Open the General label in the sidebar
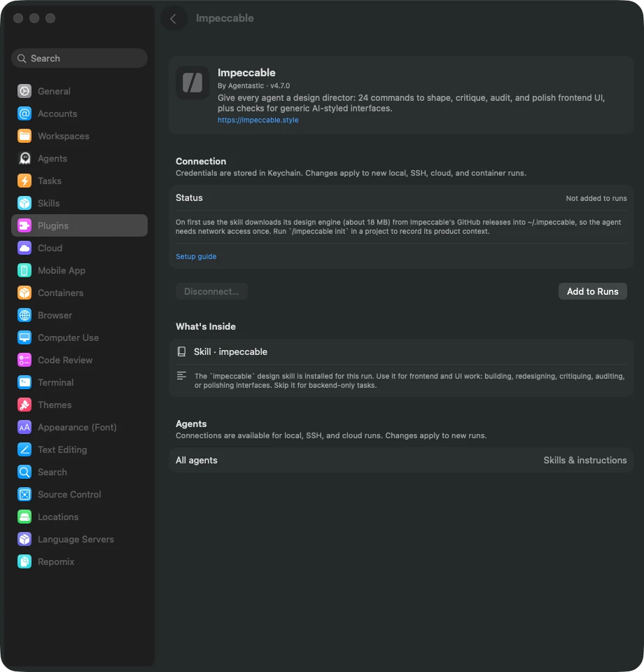 (x=54, y=91)
